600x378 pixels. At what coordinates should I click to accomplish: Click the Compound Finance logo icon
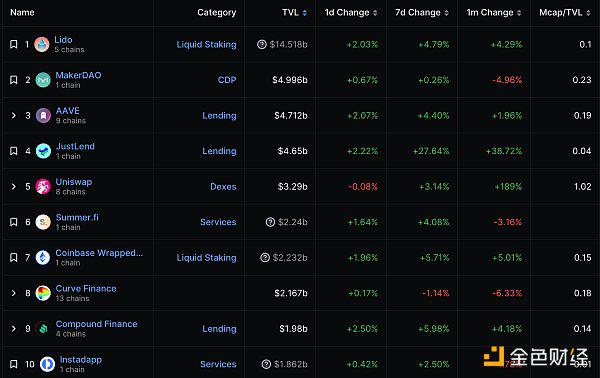43,329
